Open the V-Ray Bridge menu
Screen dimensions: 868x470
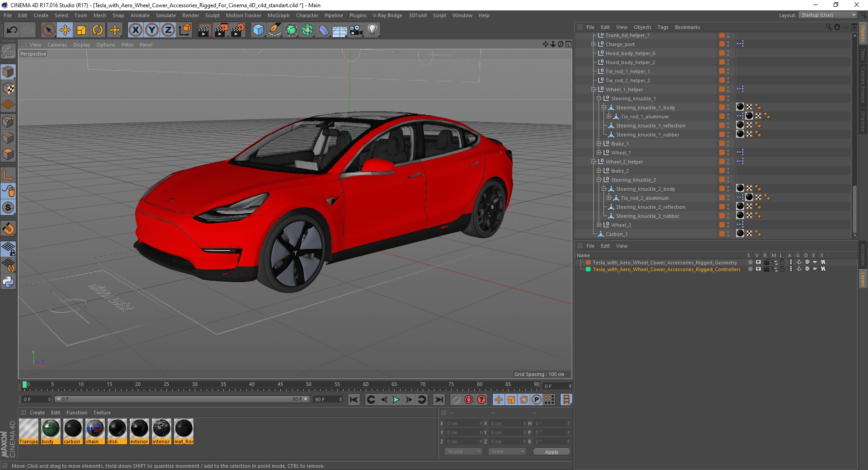click(x=387, y=15)
